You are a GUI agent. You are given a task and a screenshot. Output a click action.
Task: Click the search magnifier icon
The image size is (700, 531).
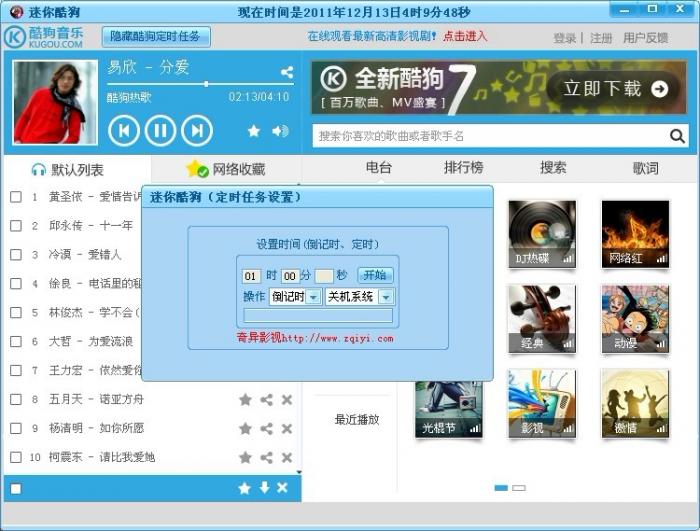pos(677,136)
